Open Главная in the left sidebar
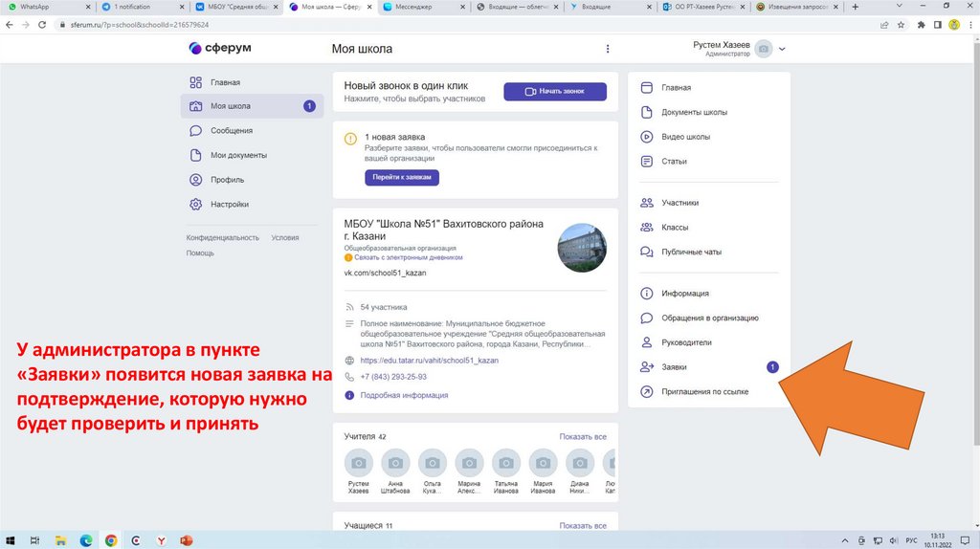Screen dimensions: 980x549 [225, 82]
